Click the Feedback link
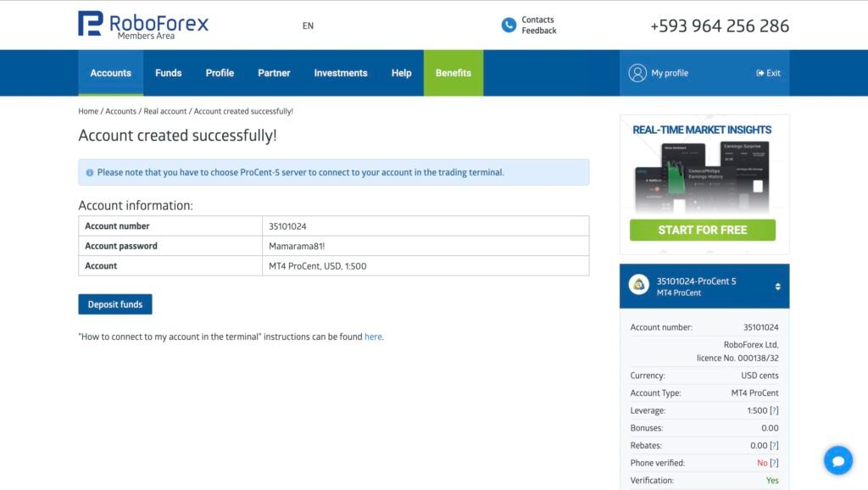Viewport: 868px width, 490px height. tap(538, 31)
